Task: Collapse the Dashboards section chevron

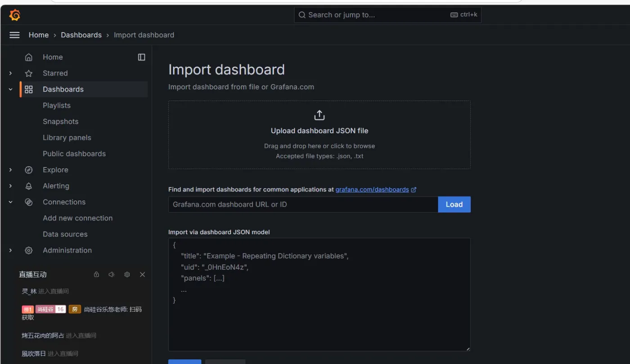Action: [x=11, y=89]
